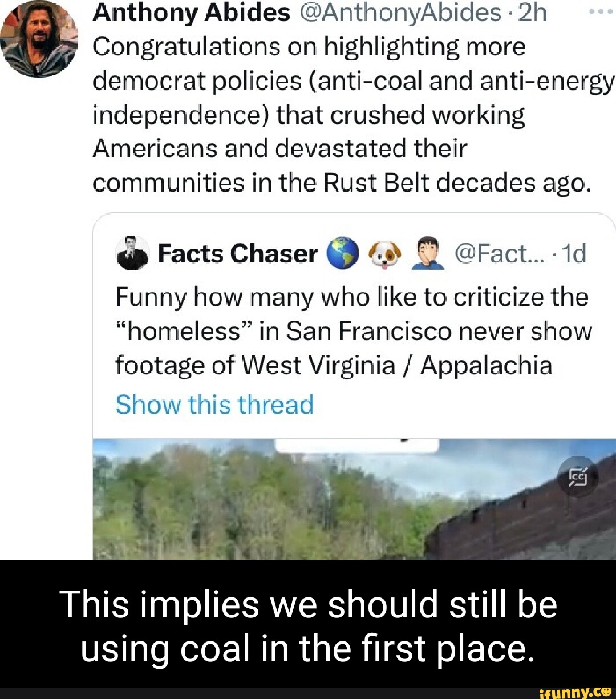
Task: Open the Facts Chaser display name
Action: (237, 253)
